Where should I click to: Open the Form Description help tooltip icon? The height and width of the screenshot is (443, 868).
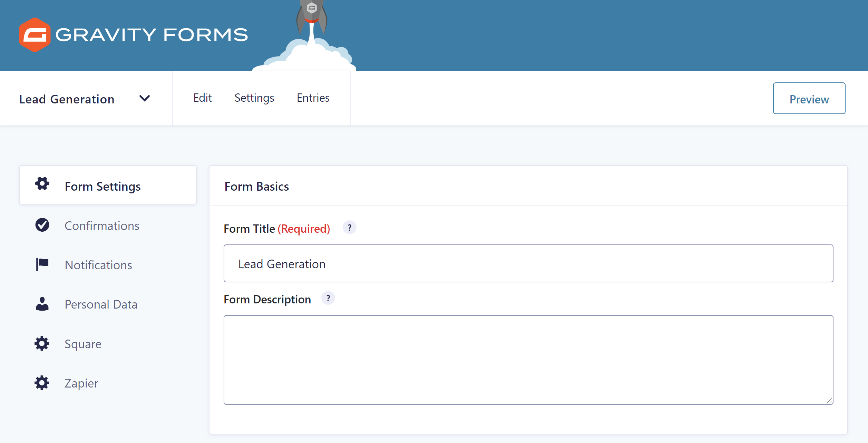tap(328, 298)
